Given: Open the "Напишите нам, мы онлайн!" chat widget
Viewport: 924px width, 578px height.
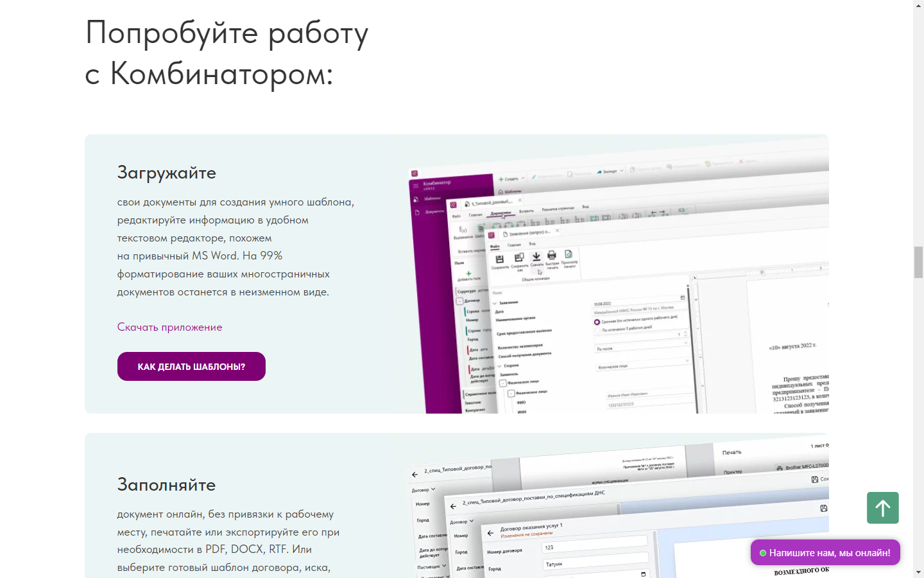Looking at the screenshot, I should [x=825, y=552].
